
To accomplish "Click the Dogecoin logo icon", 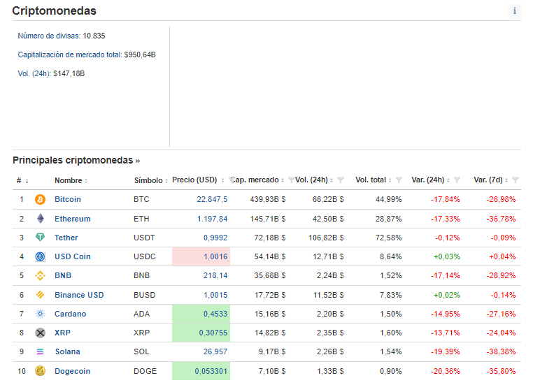I will [x=40, y=371].
